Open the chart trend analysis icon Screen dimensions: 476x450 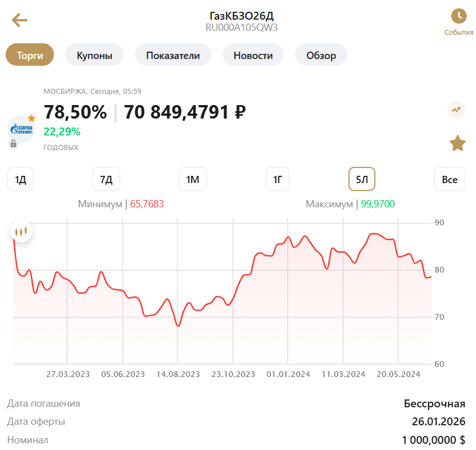click(x=456, y=110)
